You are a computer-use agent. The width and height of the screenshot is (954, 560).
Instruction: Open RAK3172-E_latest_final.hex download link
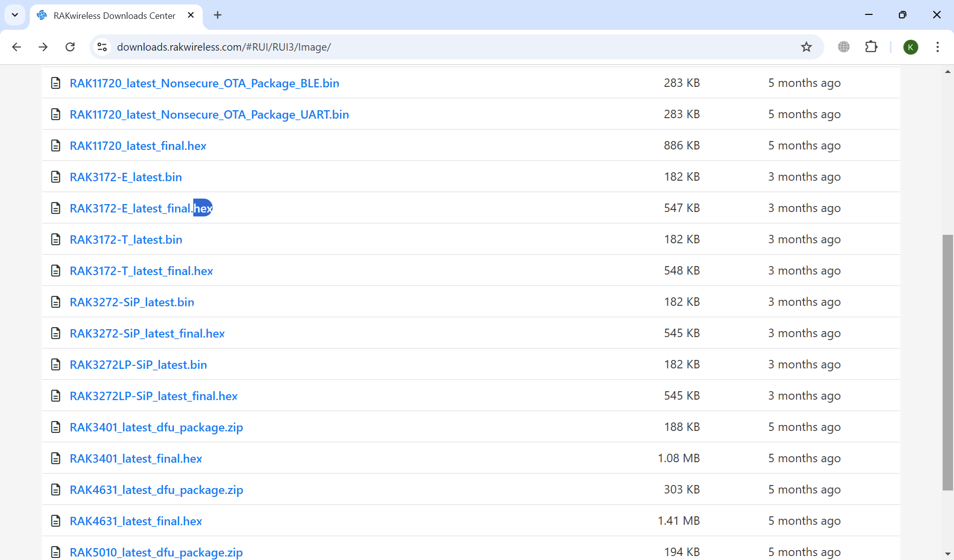coord(141,208)
